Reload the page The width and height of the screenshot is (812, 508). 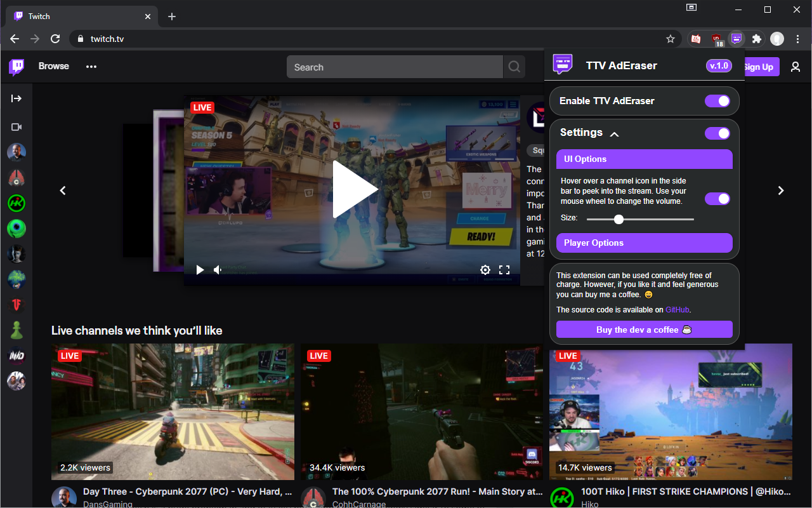pos(55,39)
